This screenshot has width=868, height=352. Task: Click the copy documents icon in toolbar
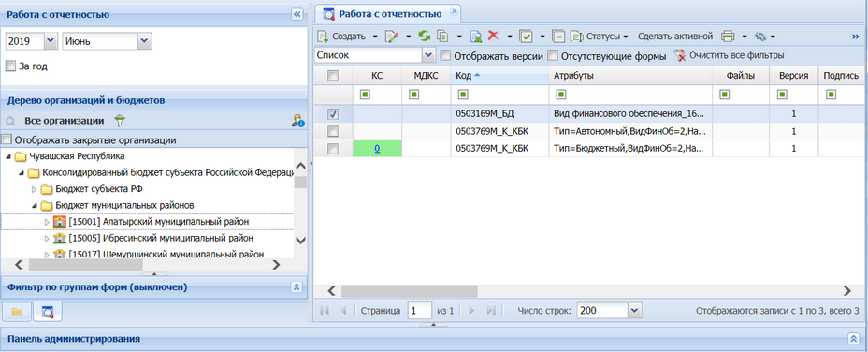pyautogui.click(x=442, y=37)
